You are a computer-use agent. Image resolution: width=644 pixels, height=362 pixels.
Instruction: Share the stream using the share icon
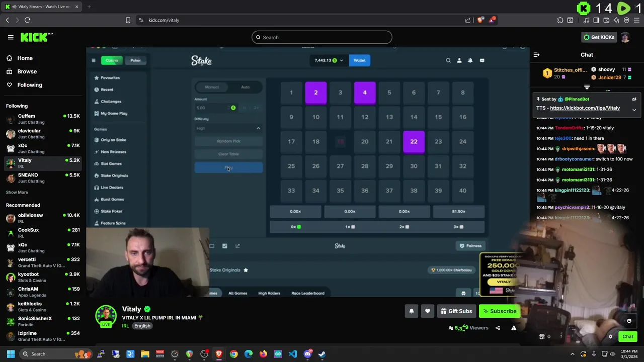pos(498,328)
